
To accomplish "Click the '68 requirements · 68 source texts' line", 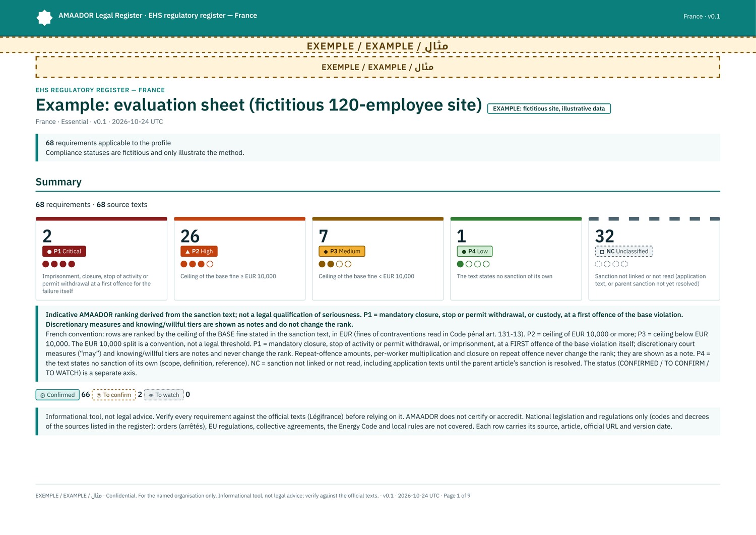I will tap(92, 205).
